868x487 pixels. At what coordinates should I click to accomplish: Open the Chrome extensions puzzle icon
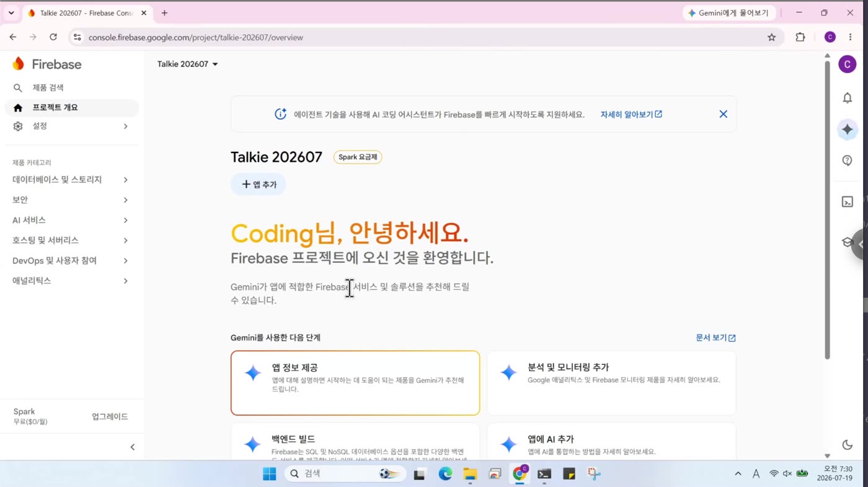(800, 37)
